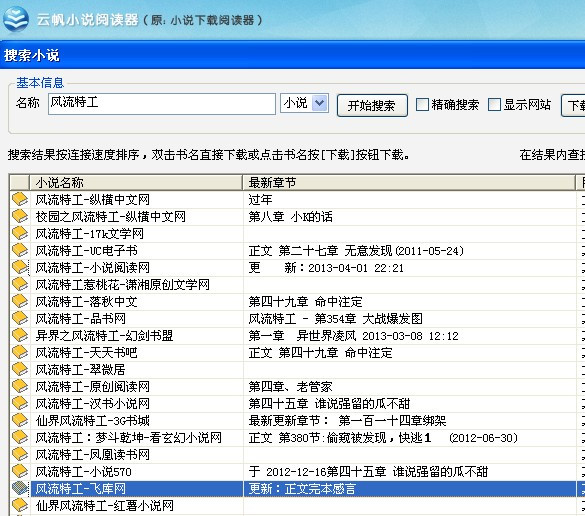585x516 pixels.
Task: Click the 云帆小说阅读器 app logo icon
Action: (15, 19)
